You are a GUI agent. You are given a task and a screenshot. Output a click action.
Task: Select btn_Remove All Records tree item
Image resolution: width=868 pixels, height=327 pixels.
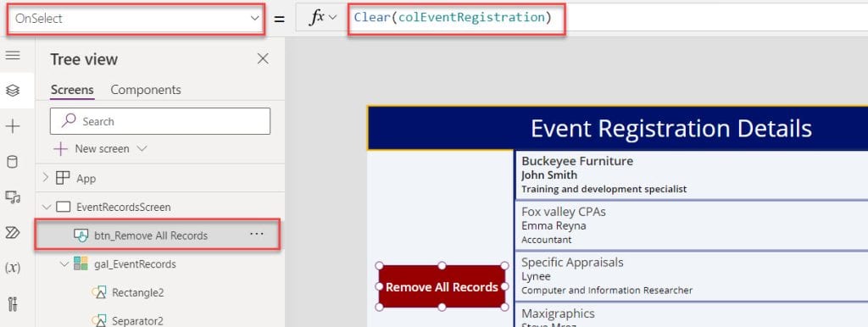coord(151,236)
